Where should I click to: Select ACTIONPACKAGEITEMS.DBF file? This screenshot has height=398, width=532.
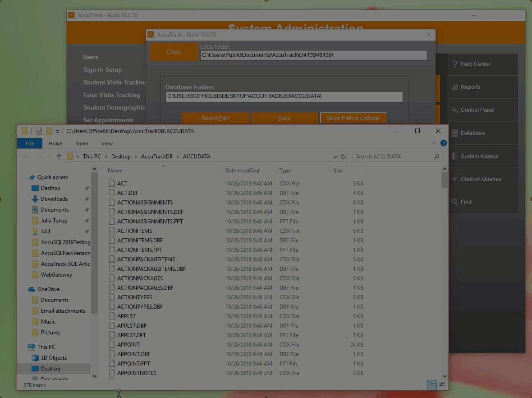[151, 269]
